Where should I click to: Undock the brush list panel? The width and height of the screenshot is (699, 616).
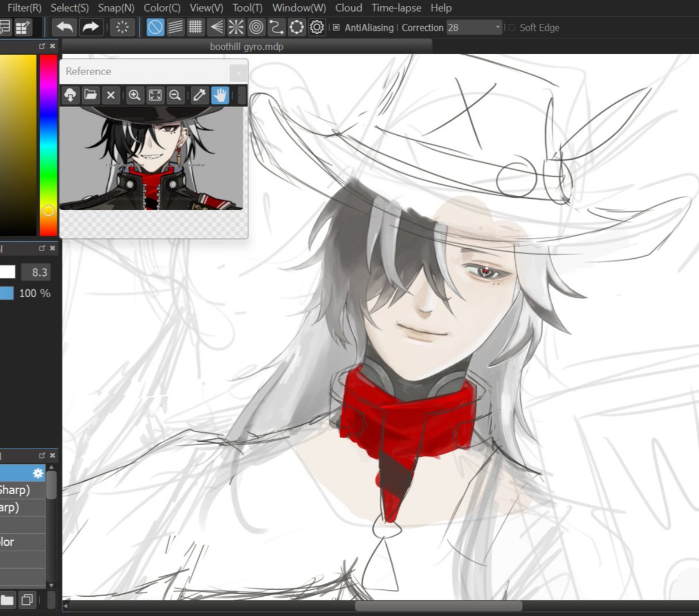click(42, 455)
